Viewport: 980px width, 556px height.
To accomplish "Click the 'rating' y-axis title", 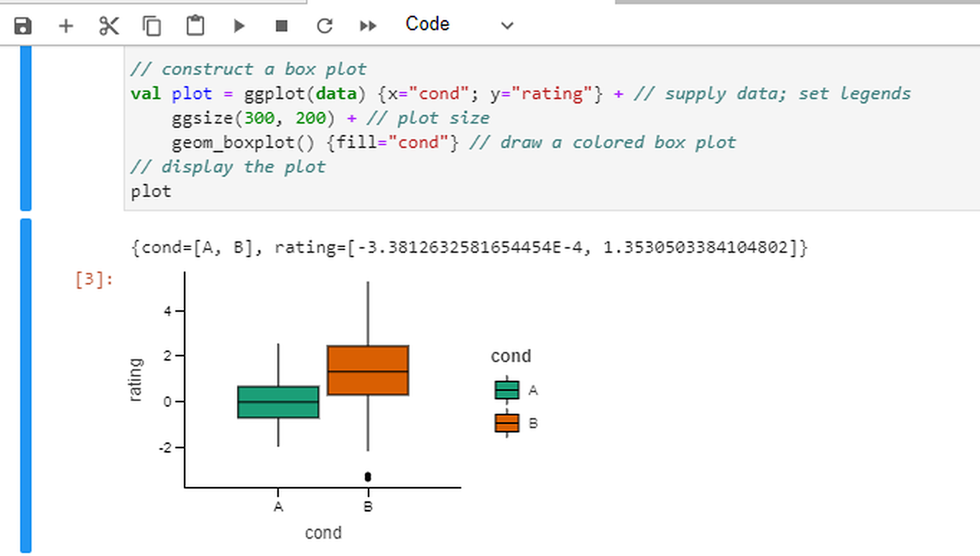I will (x=136, y=380).
